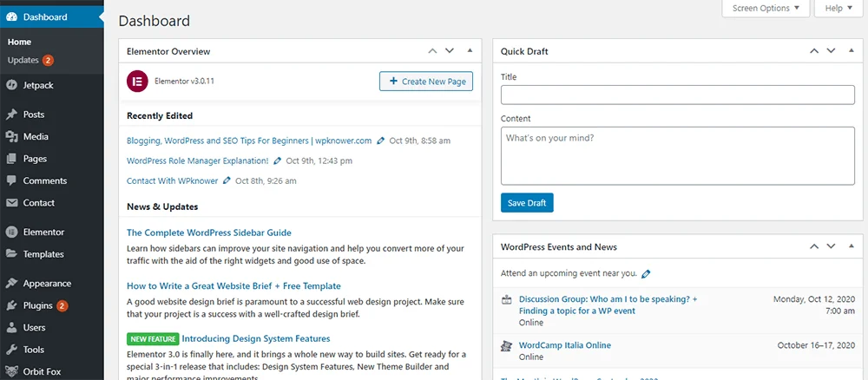This screenshot has height=380, width=868.
Task: Open the Discussion Group event link
Action: click(x=608, y=305)
